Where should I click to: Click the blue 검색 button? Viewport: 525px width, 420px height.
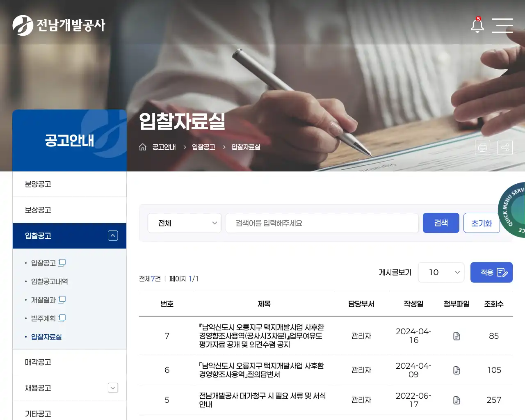coord(441,223)
